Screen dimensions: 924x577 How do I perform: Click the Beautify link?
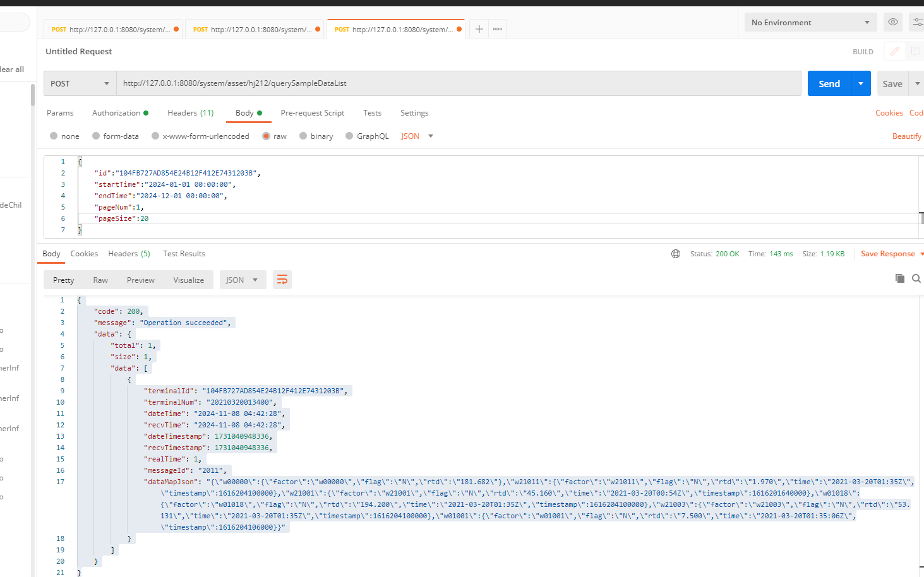[906, 136]
